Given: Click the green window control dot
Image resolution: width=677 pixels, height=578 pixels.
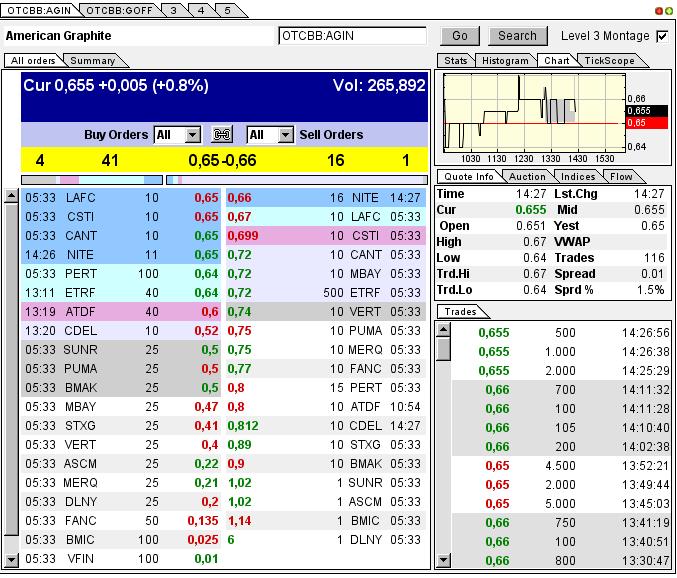Looking at the screenshot, I should click(x=668, y=11).
